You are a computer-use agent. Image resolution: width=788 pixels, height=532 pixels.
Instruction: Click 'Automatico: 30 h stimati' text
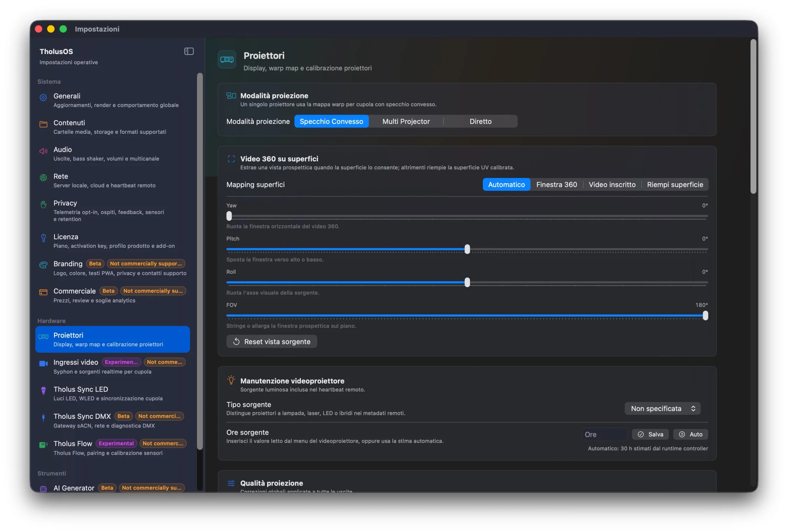(648, 449)
